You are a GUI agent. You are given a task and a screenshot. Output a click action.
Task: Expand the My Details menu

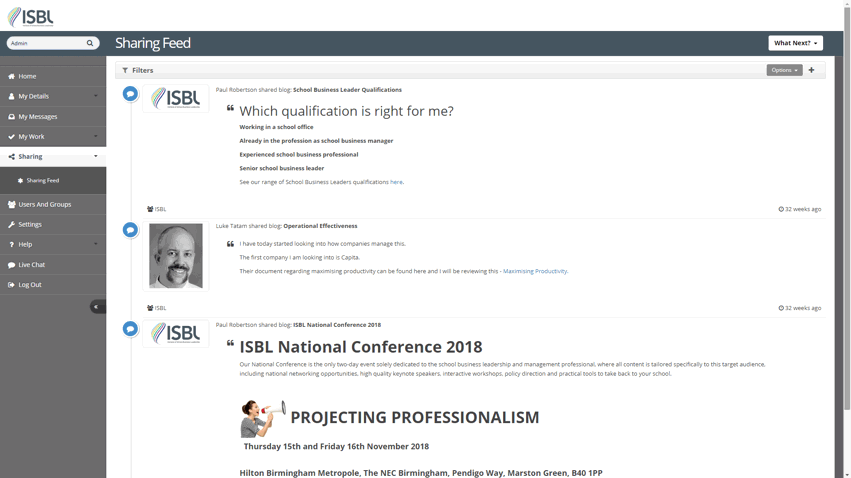coord(53,96)
